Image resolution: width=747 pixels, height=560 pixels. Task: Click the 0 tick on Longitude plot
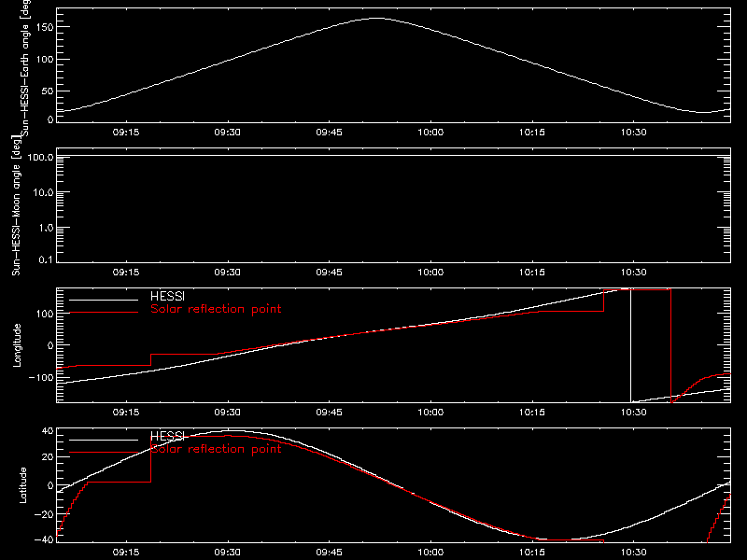51,345
